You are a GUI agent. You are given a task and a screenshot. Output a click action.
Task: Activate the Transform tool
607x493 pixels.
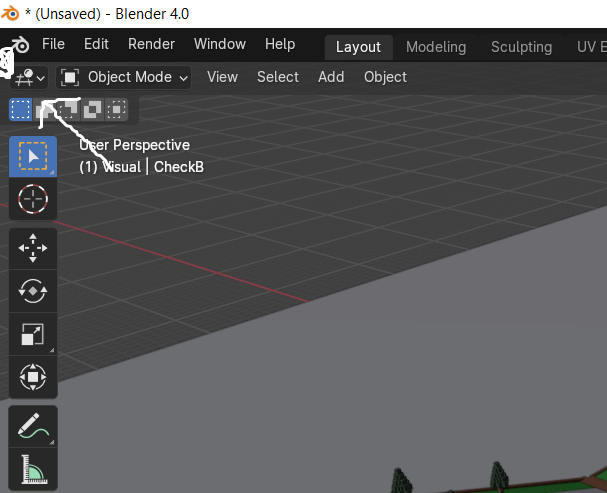coord(33,377)
